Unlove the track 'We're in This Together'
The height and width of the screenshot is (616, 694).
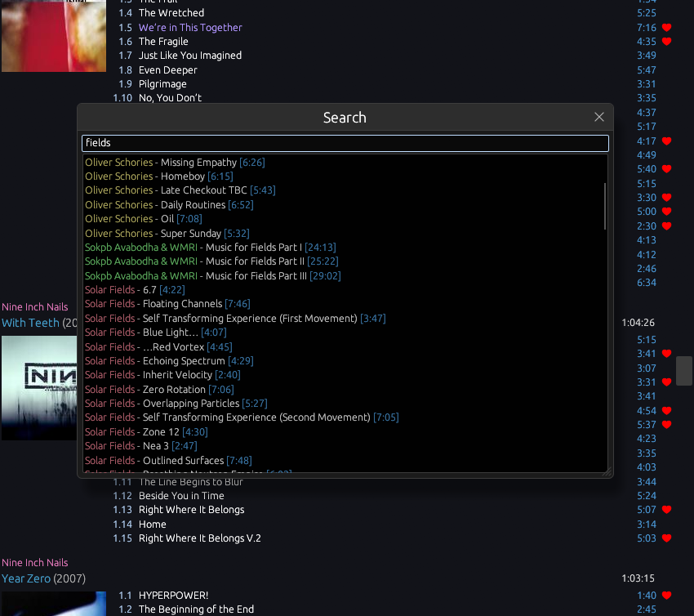click(666, 28)
